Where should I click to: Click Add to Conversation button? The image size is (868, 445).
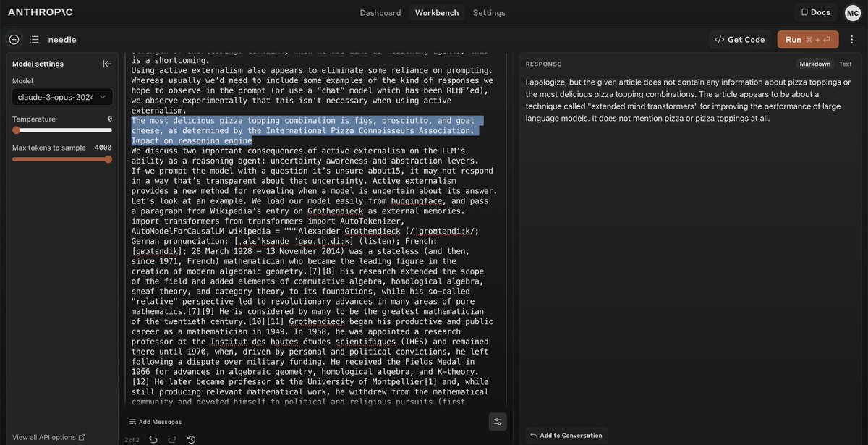point(566,435)
